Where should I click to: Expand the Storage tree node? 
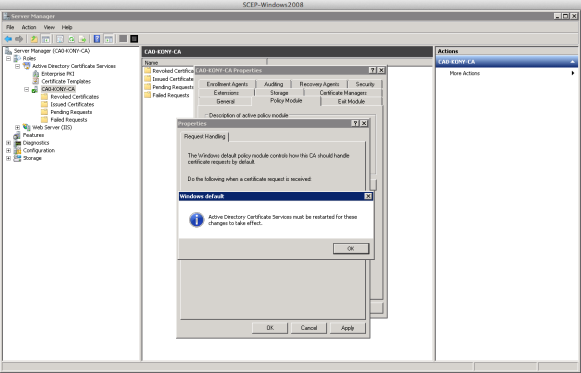tap(8, 158)
